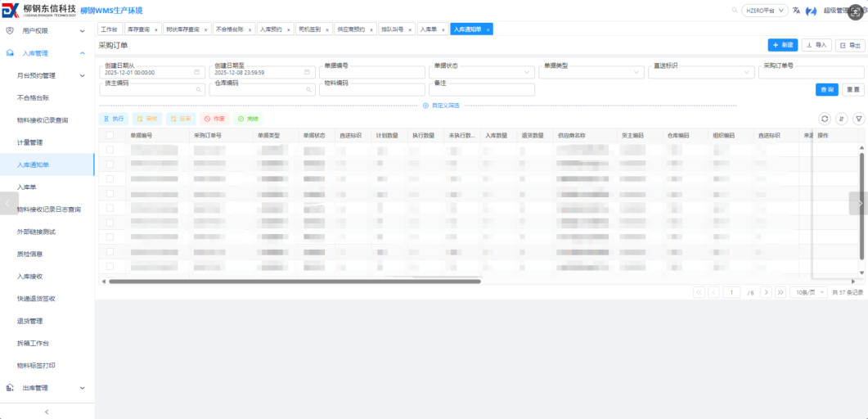The image size is (868, 419).
Task: Click the language translate icon
Action: (x=796, y=10)
